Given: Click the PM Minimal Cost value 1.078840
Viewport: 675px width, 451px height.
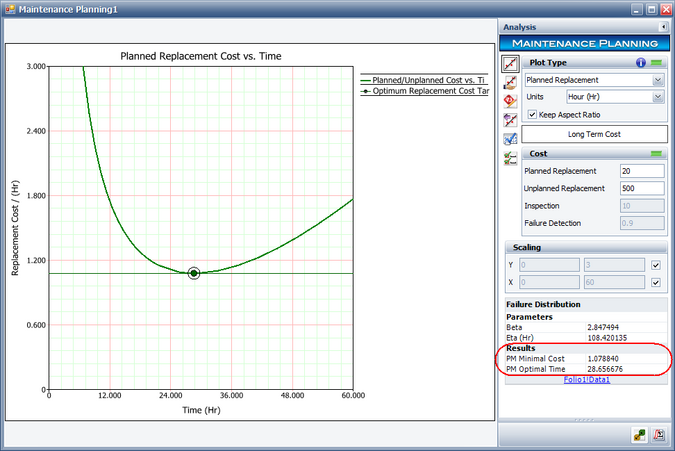Looking at the screenshot, I should pyautogui.click(x=603, y=358).
